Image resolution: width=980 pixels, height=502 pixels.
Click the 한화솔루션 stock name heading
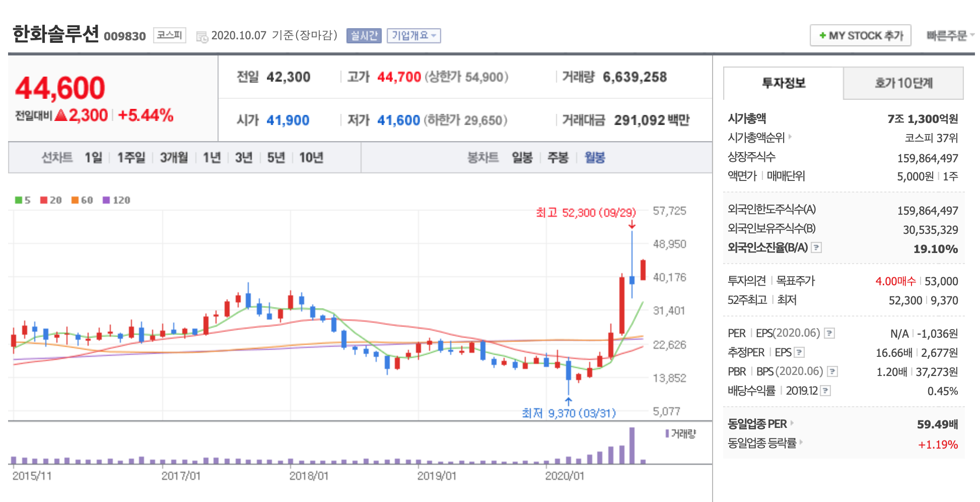56,34
